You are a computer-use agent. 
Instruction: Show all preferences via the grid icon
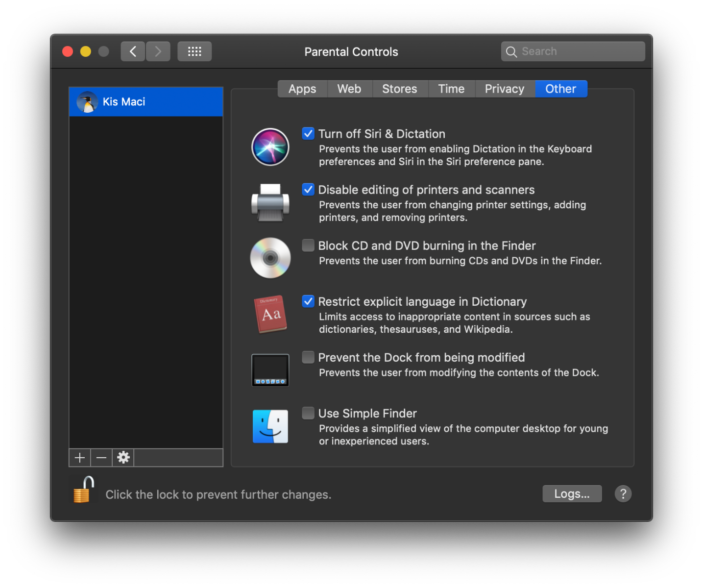click(x=194, y=51)
